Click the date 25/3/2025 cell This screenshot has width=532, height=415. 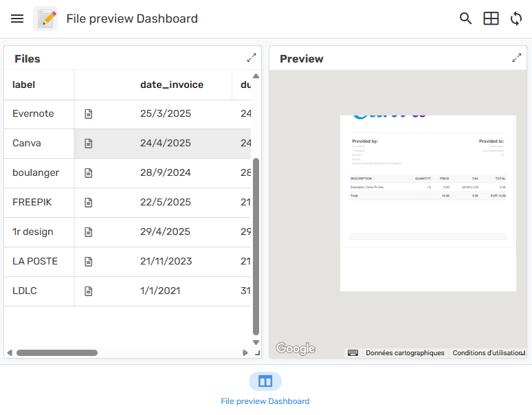coord(166,113)
